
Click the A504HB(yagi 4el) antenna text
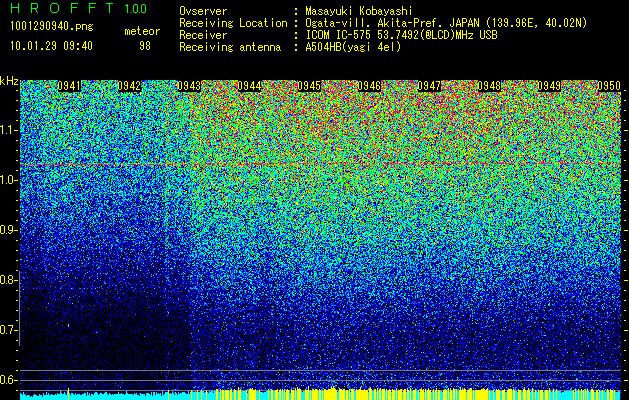point(353,47)
